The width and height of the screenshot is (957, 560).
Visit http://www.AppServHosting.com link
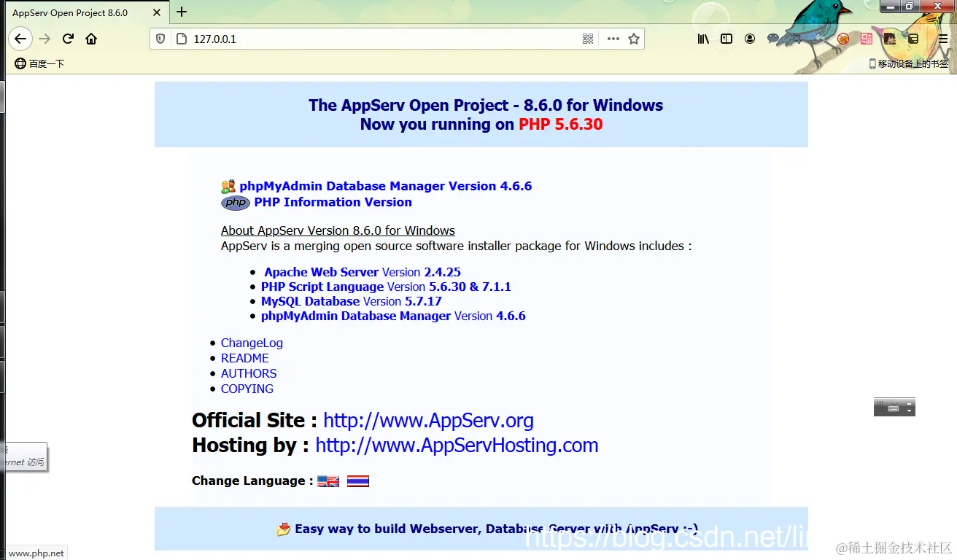click(457, 446)
